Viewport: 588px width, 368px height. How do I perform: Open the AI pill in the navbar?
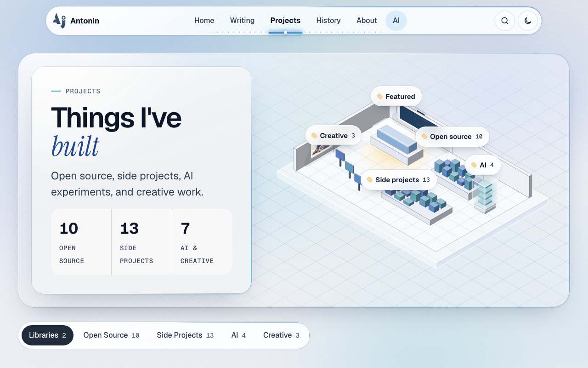coord(396,21)
